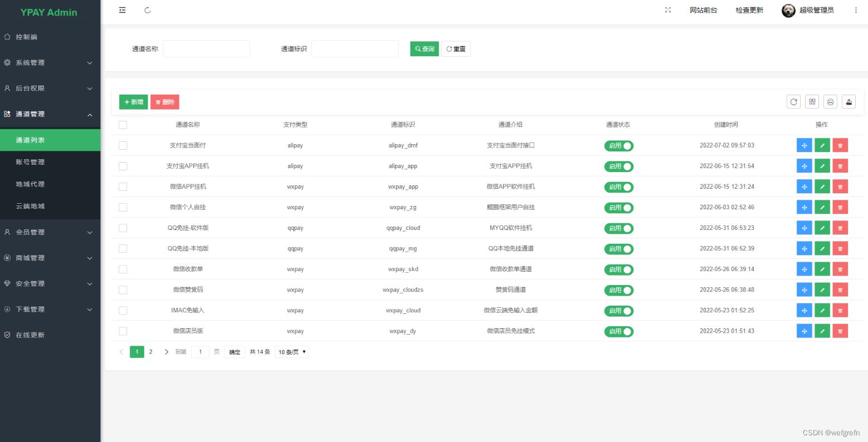Screen dimensions: 868x442
Task: Open 云端地域 from sidebar menu
Action: (29, 206)
